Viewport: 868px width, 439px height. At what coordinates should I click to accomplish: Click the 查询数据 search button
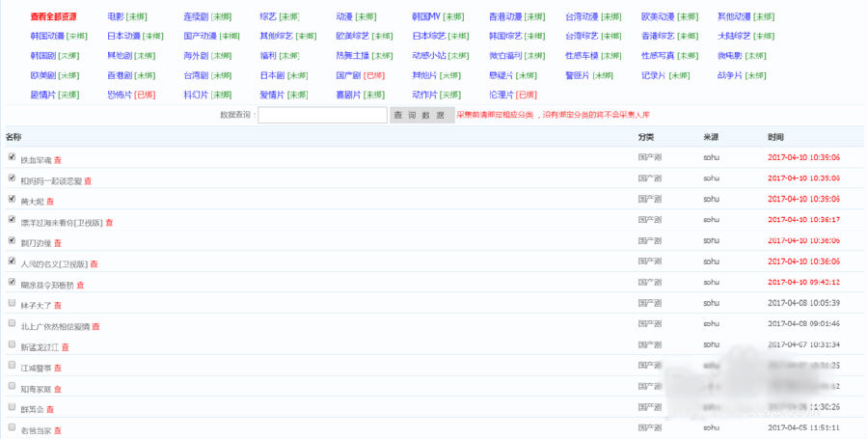[x=421, y=115]
